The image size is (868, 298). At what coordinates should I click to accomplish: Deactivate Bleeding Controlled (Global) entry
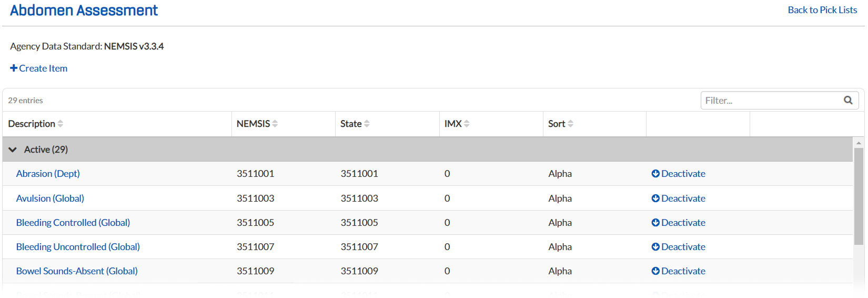678,223
